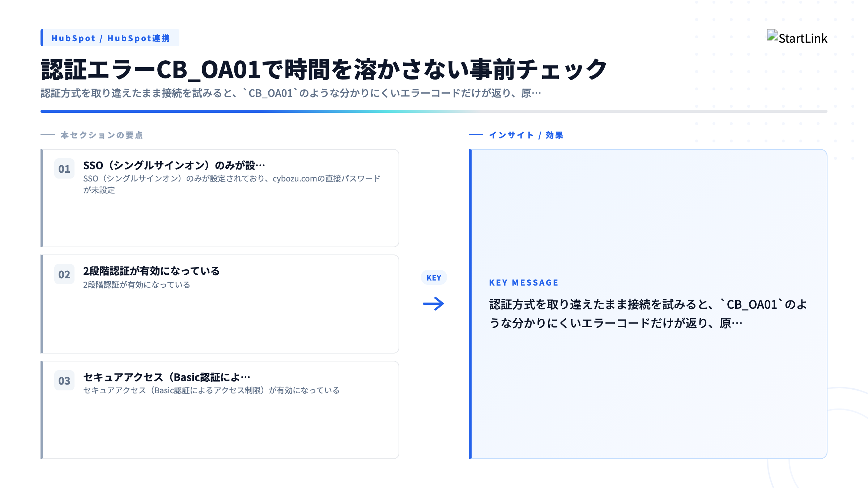Click description セキュアアクセス（Basic認証によるアクセス制限）が有効になっている

[211, 390]
